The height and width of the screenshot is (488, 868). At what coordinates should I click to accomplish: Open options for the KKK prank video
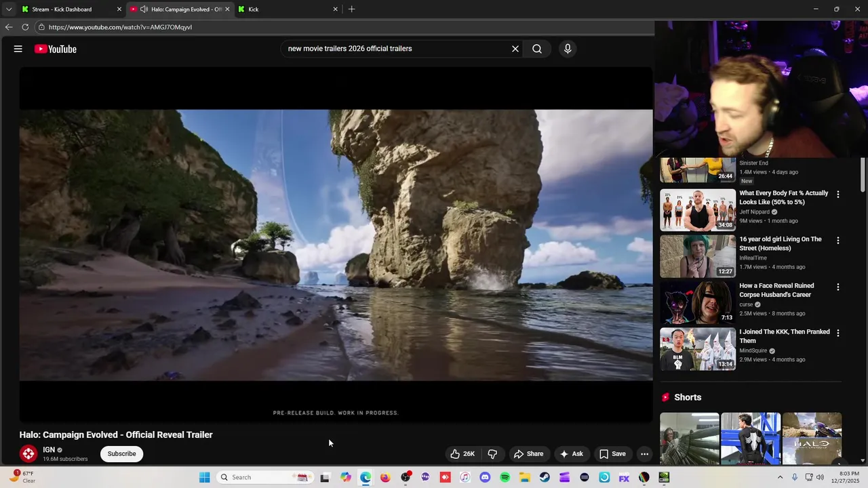837,333
